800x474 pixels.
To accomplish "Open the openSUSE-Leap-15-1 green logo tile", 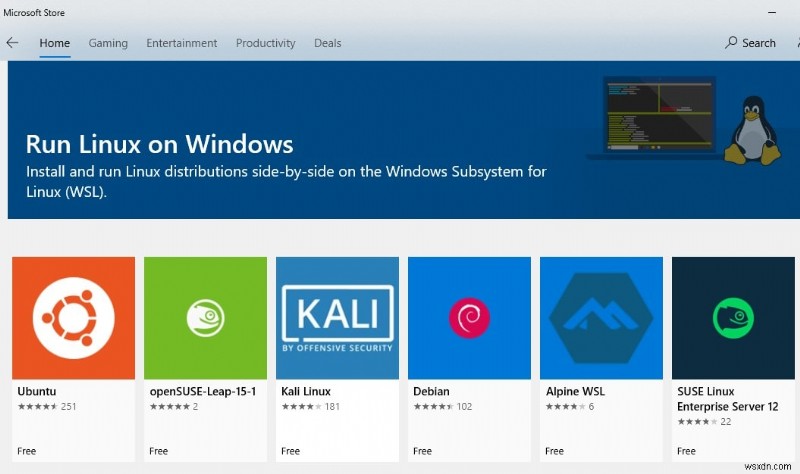I will point(205,318).
